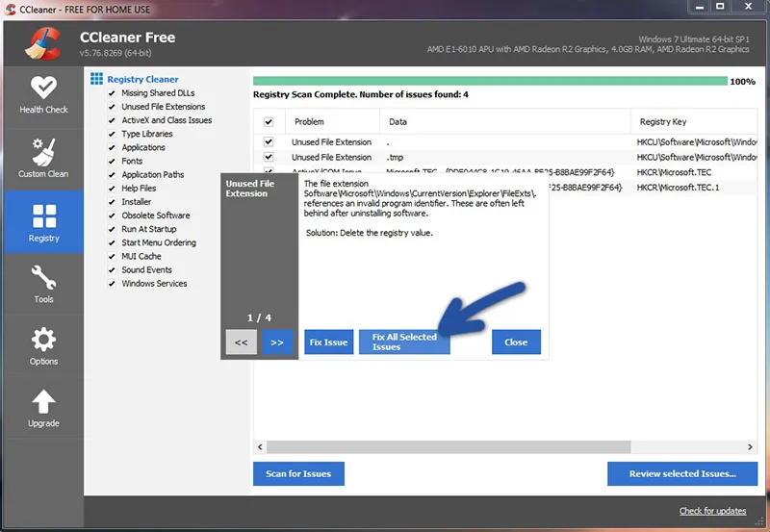This screenshot has height=532, width=770.
Task: Toggle Run At Startup checkbox
Action: 112,229
